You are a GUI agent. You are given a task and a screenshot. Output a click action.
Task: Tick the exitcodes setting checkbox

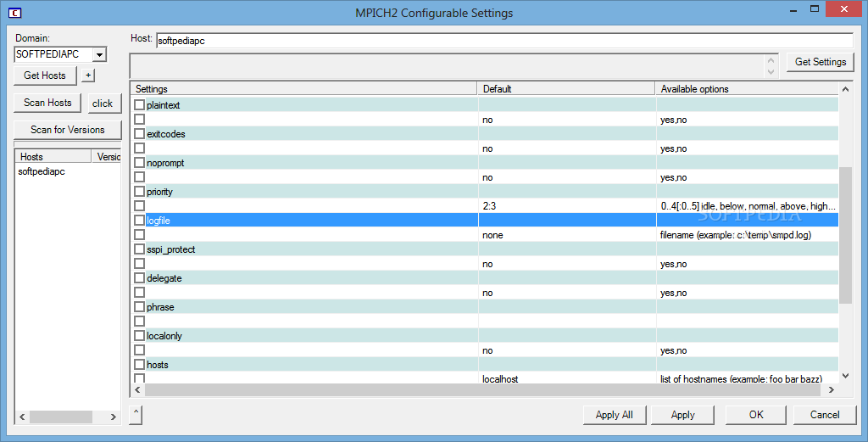click(x=140, y=133)
